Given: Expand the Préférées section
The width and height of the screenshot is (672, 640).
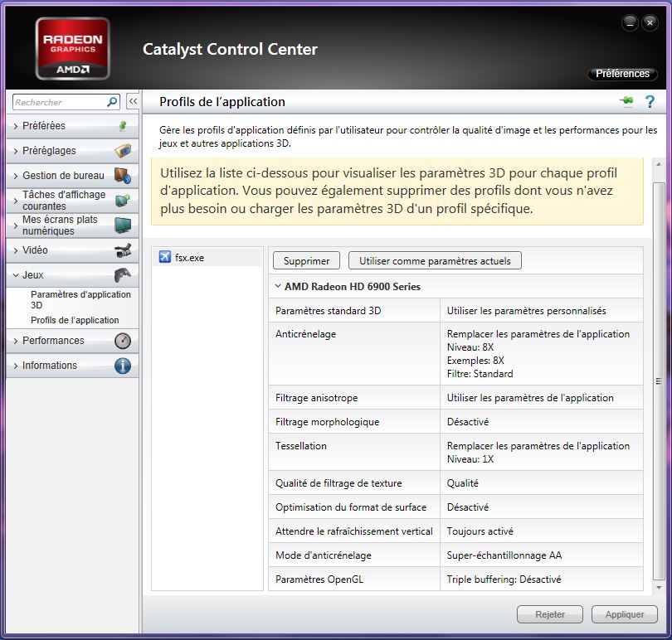Looking at the screenshot, I should pos(72,126).
